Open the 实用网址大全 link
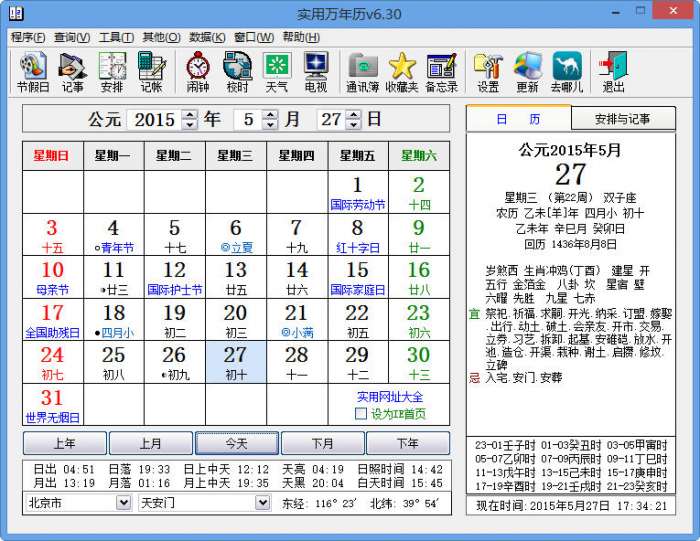This screenshot has width=700, height=541. (x=390, y=397)
